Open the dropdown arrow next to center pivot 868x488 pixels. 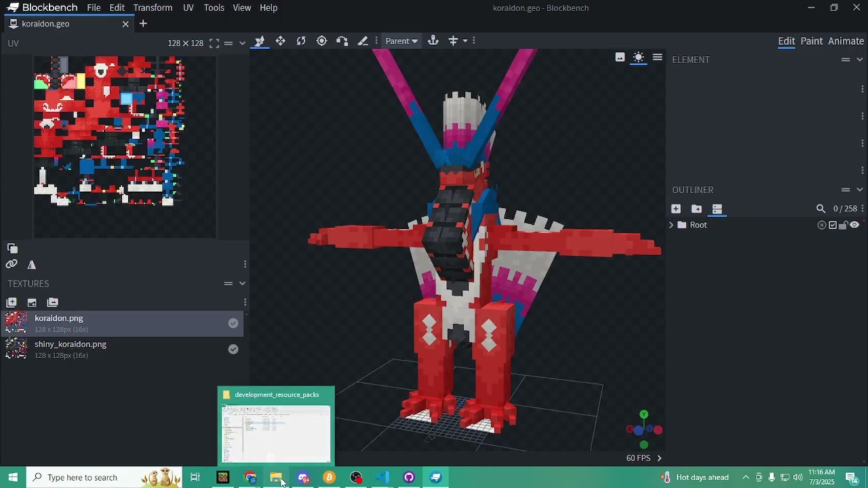pyautogui.click(x=465, y=41)
